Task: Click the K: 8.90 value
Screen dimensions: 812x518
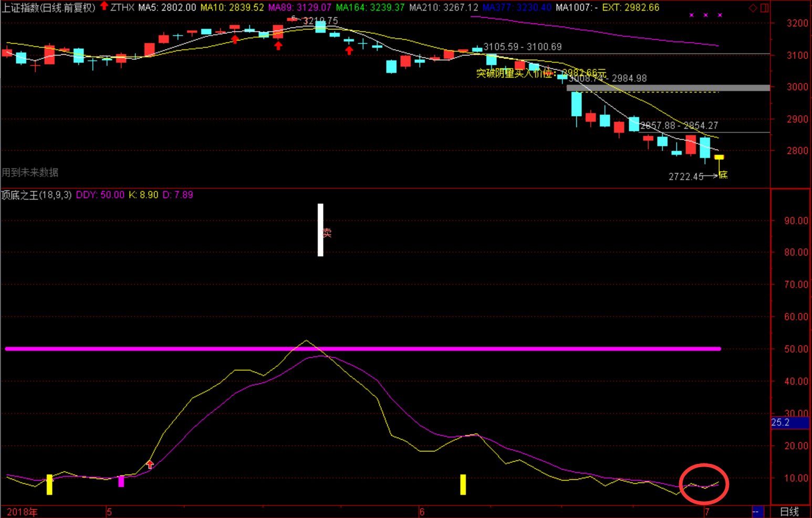Action: coord(143,195)
